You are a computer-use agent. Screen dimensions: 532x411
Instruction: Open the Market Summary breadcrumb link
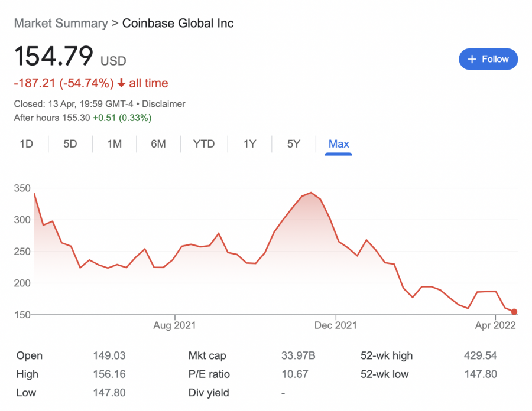61,24
